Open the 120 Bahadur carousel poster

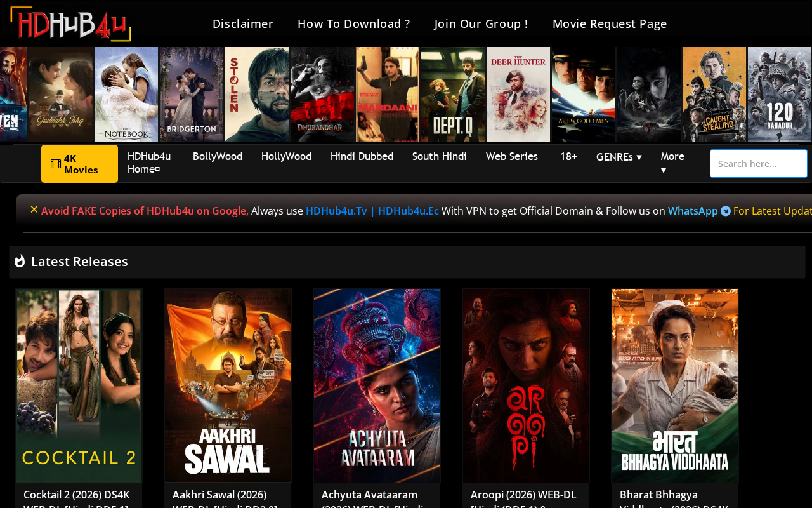coord(780,95)
